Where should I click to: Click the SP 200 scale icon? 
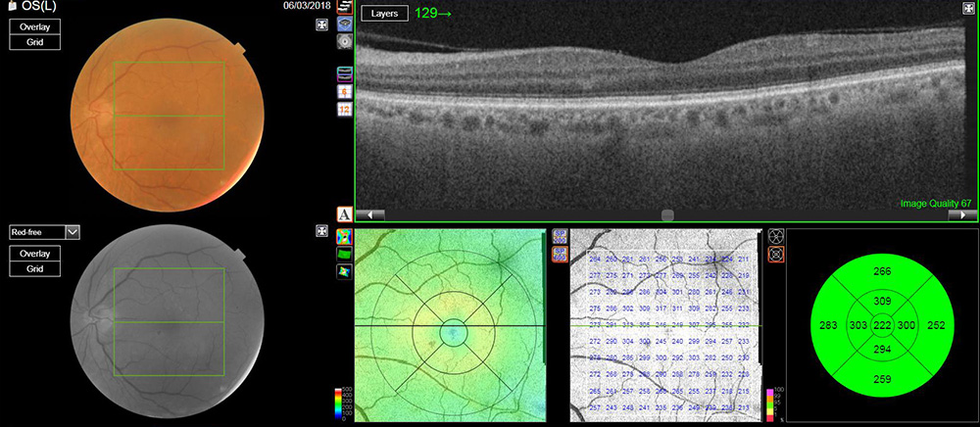[560, 237]
